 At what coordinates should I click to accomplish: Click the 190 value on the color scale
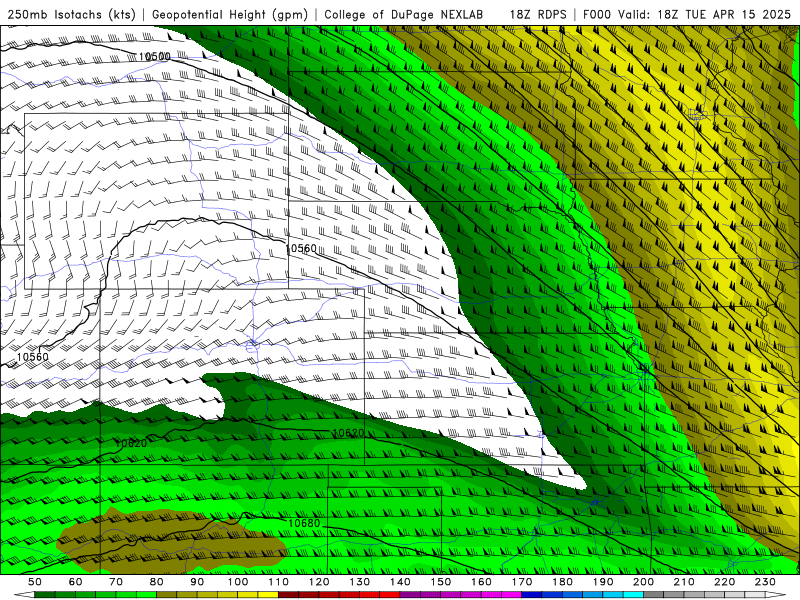pos(603,582)
